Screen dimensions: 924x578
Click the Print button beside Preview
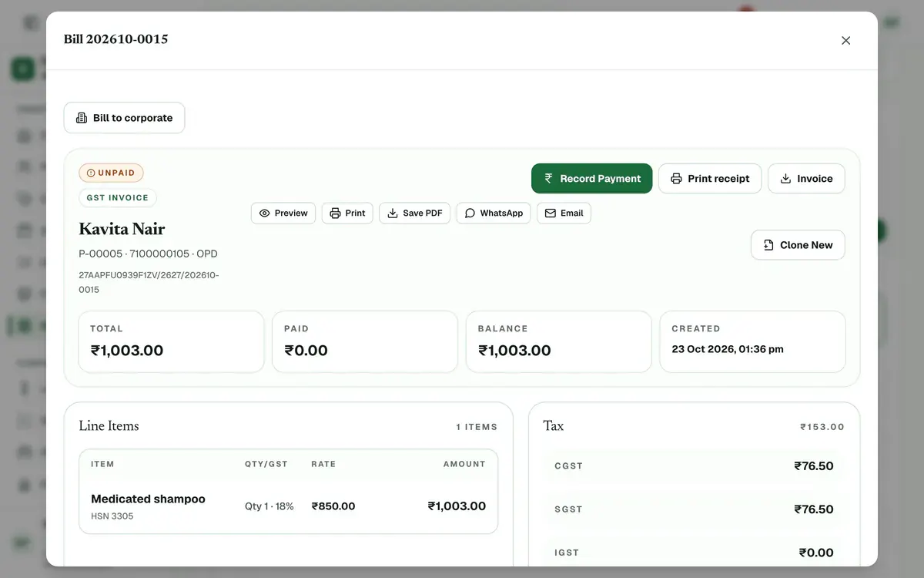pyautogui.click(x=347, y=213)
